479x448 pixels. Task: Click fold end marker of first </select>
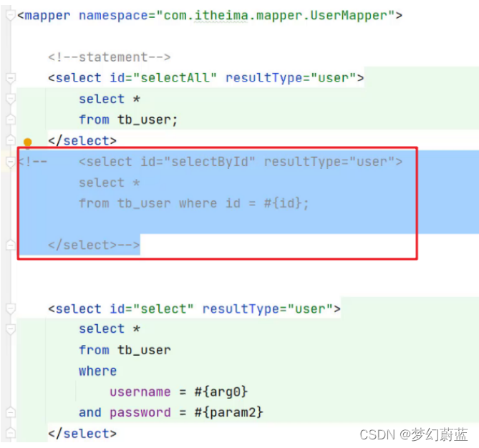pos(11,140)
